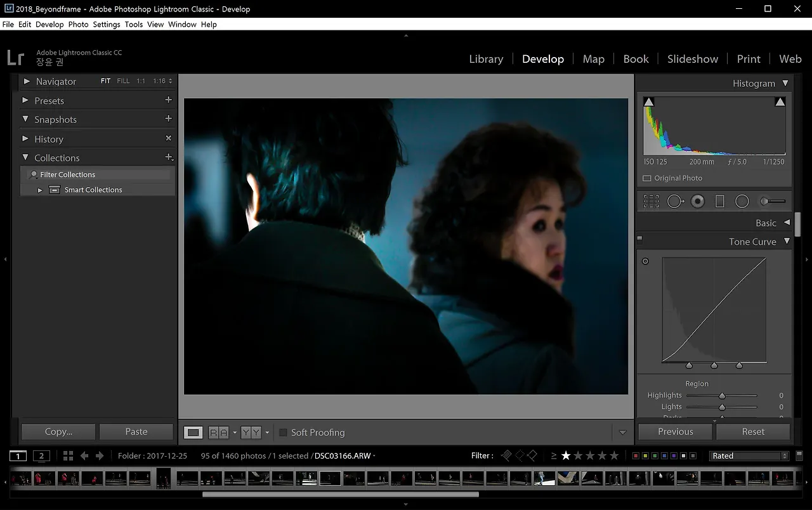Click the rating comparison operator symbol
Image resolution: width=812 pixels, height=510 pixels.
[554, 455]
